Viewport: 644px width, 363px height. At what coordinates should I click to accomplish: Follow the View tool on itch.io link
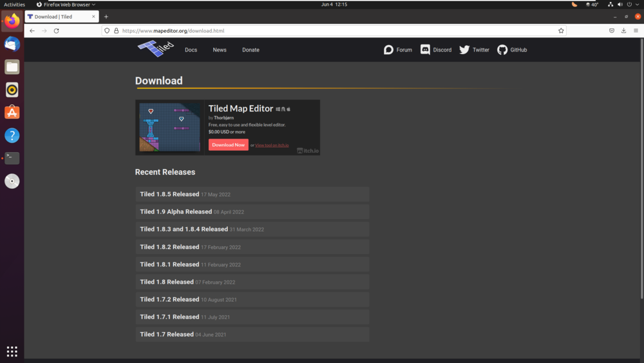coord(272,145)
